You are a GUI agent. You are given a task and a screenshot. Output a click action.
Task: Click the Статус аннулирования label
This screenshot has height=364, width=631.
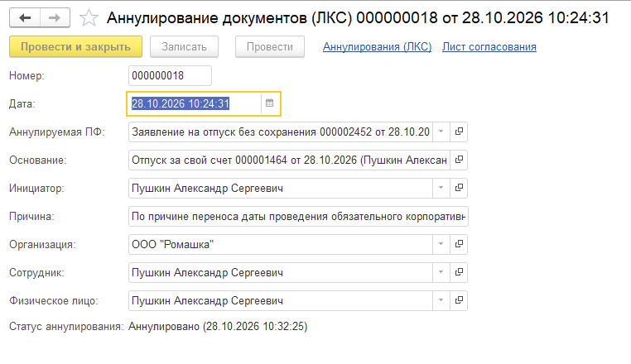coord(66,326)
